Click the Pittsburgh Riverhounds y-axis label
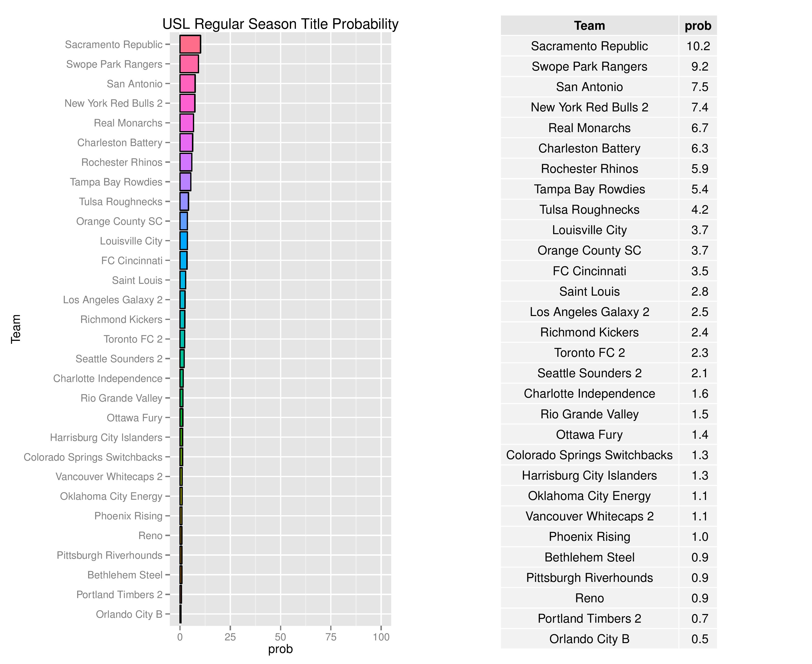Screen dimensions: 812x664 (x=109, y=555)
